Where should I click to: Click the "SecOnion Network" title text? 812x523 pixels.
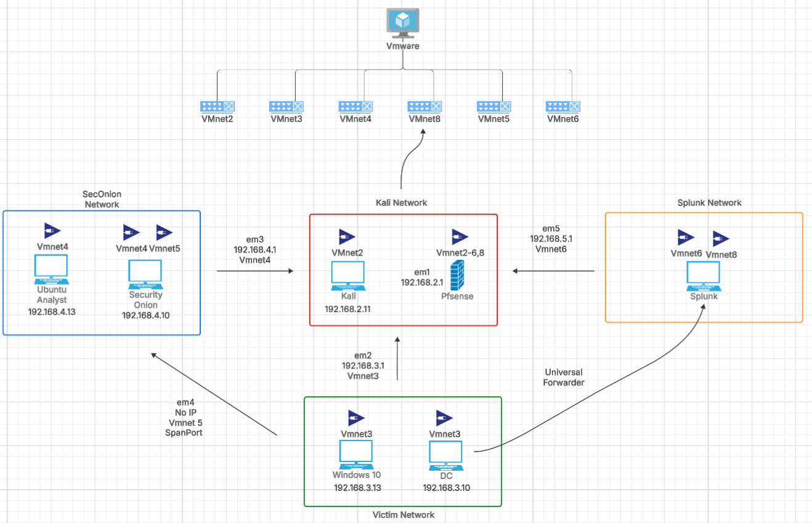102,199
